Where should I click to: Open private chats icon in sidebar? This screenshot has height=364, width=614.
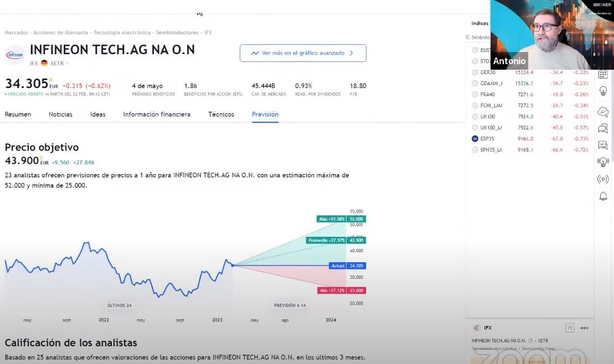click(603, 128)
